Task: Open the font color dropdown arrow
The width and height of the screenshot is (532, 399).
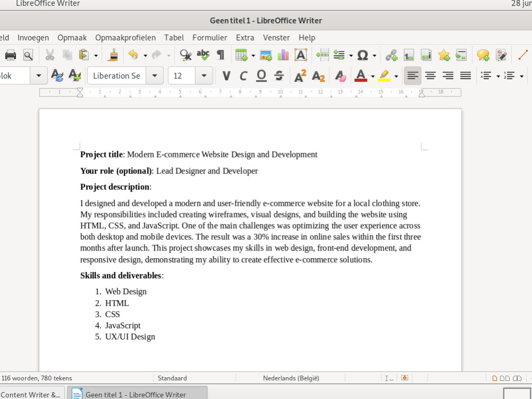Action: (372, 76)
